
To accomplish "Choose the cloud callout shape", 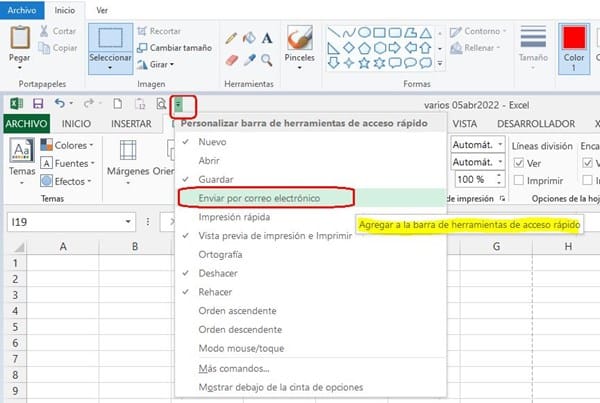I will pyautogui.click(x=425, y=63).
